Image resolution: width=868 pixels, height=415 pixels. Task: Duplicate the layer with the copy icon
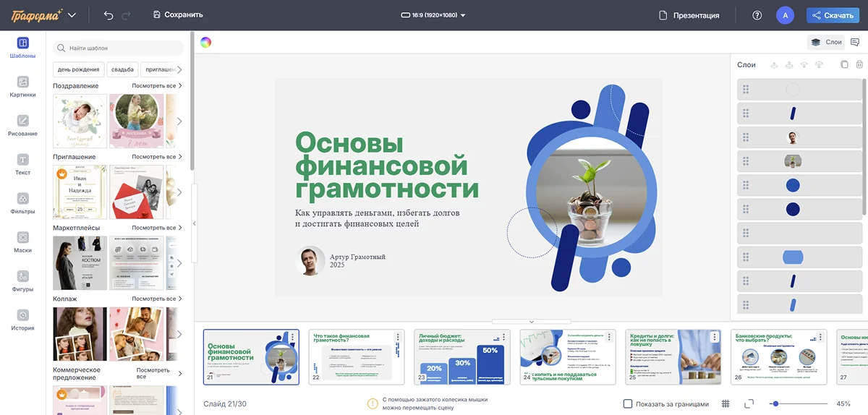(844, 64)
